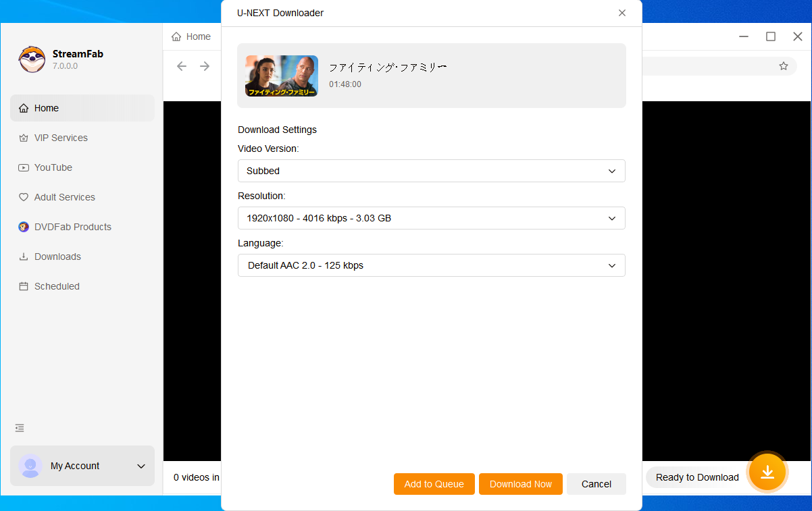
Task: Open the Video Version dropdown showing Subbed
Action: coord(431,171)
